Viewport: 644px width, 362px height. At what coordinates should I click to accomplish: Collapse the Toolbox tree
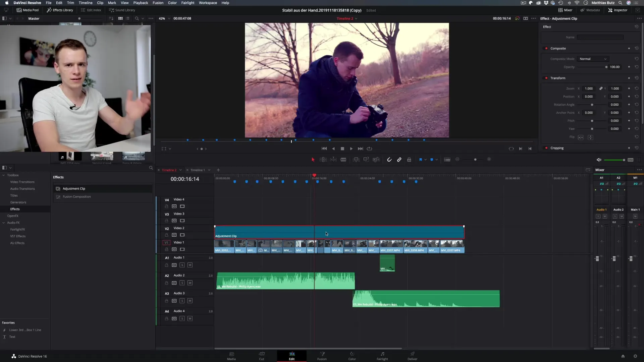pos(4,175)
